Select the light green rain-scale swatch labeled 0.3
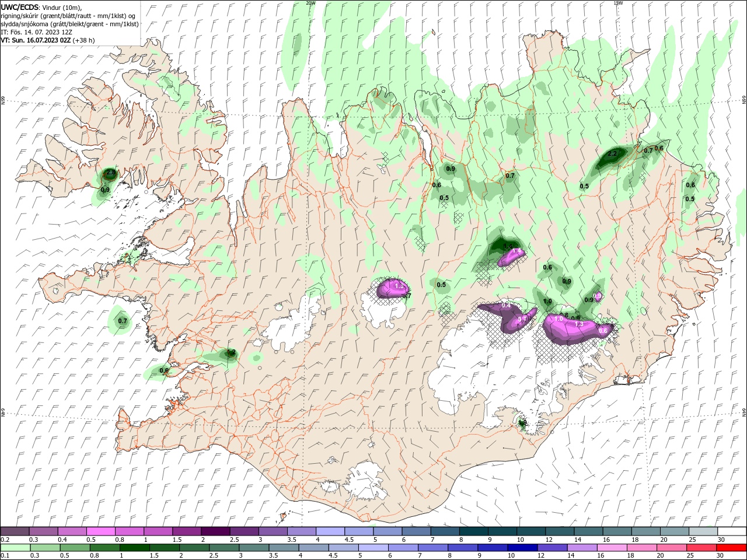 coord(45,547)
